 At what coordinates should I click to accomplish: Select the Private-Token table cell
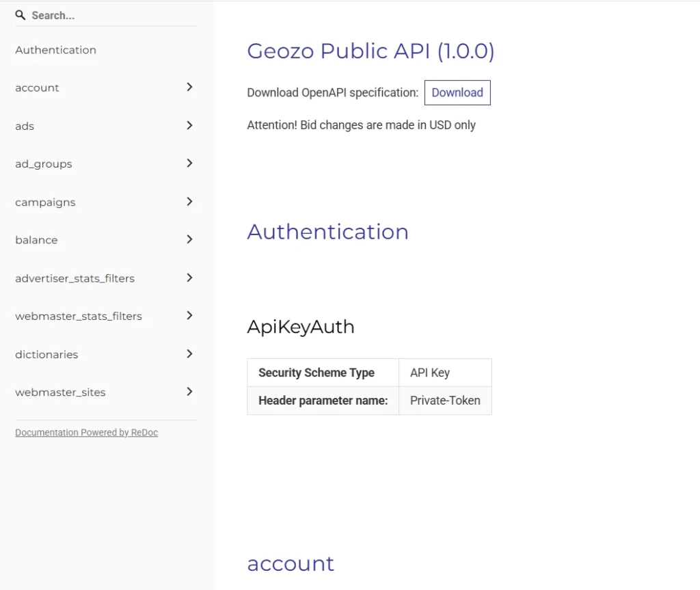pyautogui.click(x=445, y=401)
